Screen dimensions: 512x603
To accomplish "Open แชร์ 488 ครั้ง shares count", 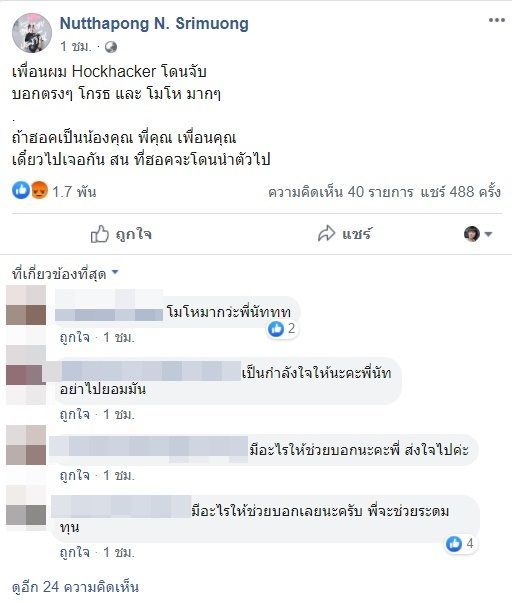I will (460, 191).
